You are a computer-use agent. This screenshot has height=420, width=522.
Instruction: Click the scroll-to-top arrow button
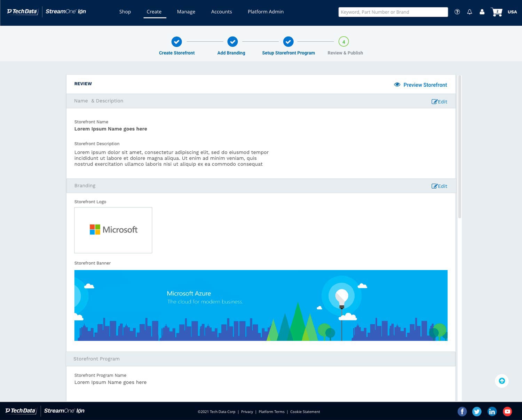tap(501, 381)
